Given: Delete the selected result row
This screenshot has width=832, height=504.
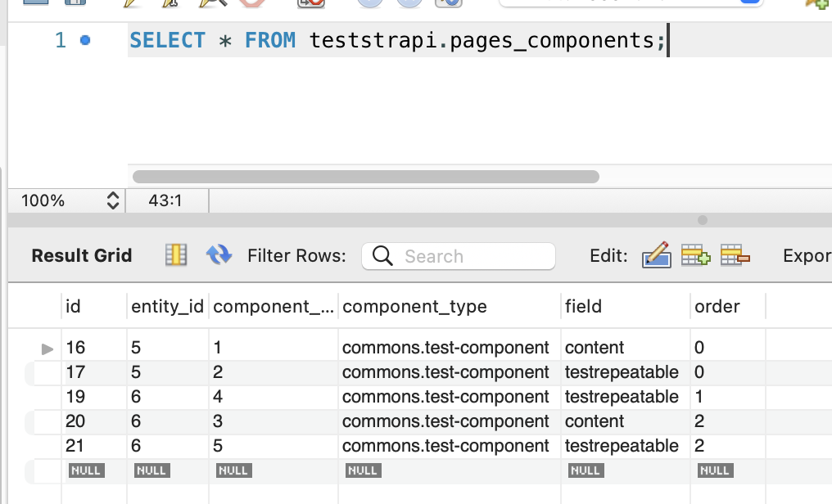Looking at the screenshot, I should pos(734,254).
